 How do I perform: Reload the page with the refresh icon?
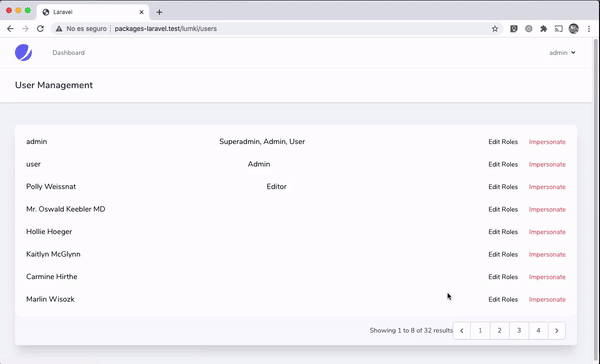[40, 29]
